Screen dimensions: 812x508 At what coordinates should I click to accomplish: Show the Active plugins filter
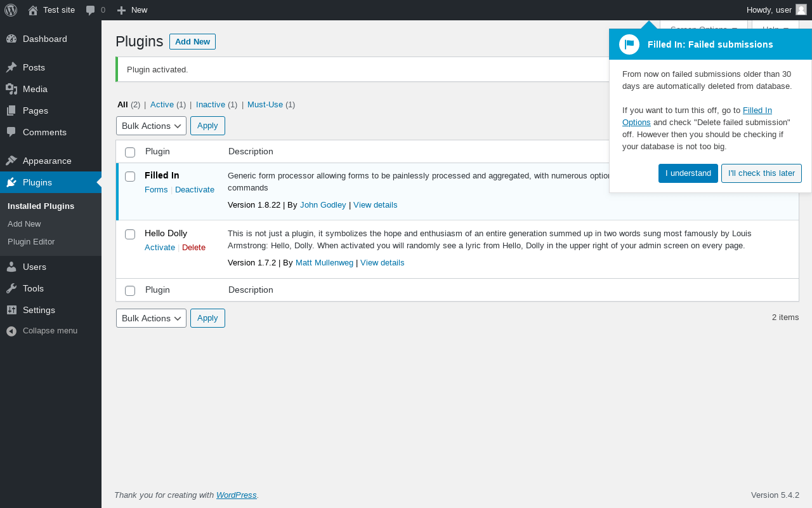tap(162, 104)
